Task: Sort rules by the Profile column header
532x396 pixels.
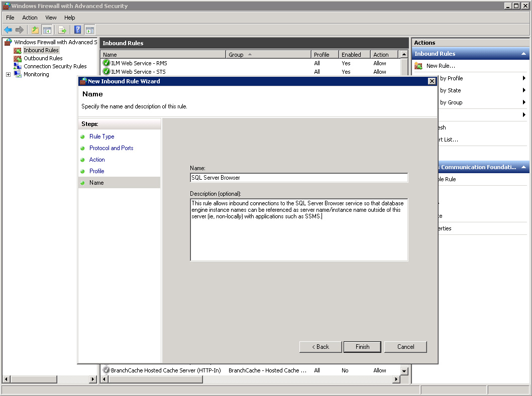Action: 325,55
